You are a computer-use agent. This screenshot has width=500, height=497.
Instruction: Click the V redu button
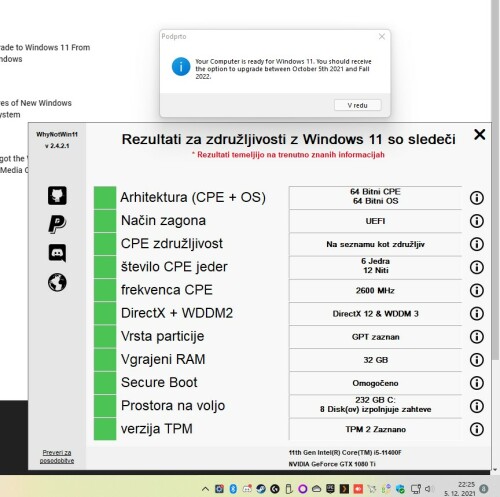[357, 105]
